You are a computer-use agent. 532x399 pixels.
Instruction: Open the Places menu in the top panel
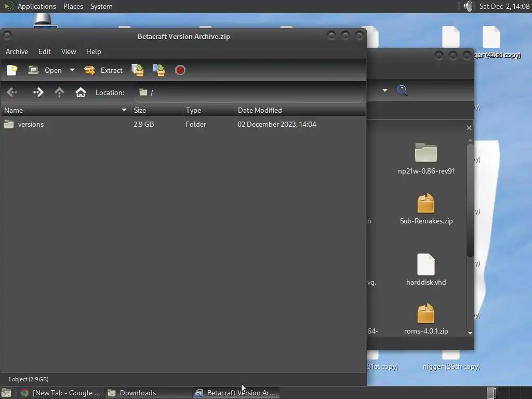(73, 6)
